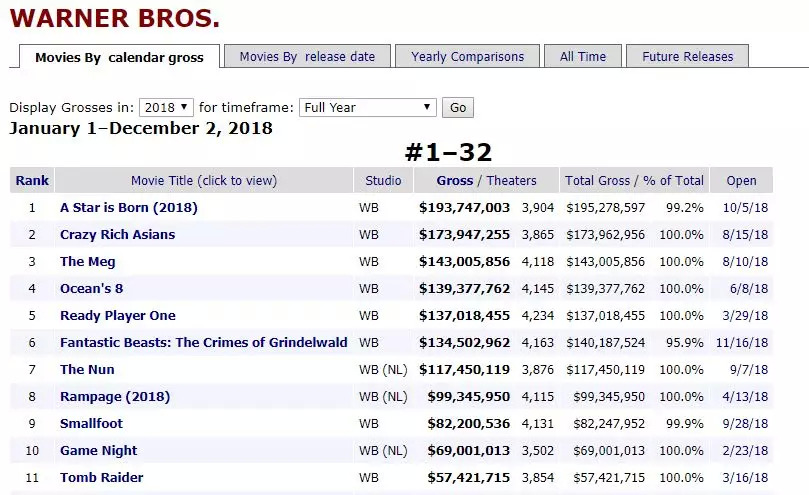Go to the Future Releases tab
Screen dimensions: 809x495
687,57
